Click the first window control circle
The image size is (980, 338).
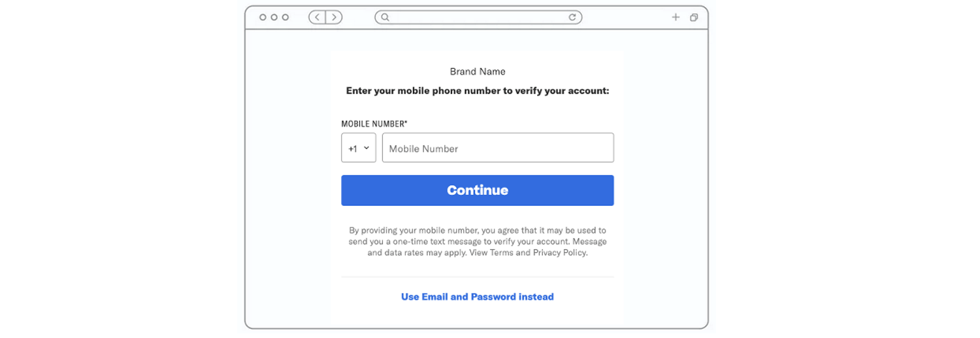[263, 18]
